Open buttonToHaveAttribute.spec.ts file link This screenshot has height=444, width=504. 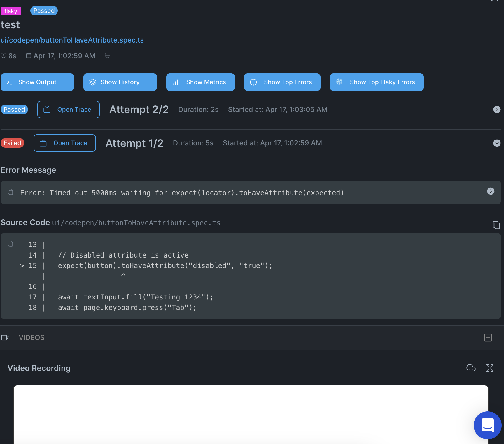[x=72, y=40]
